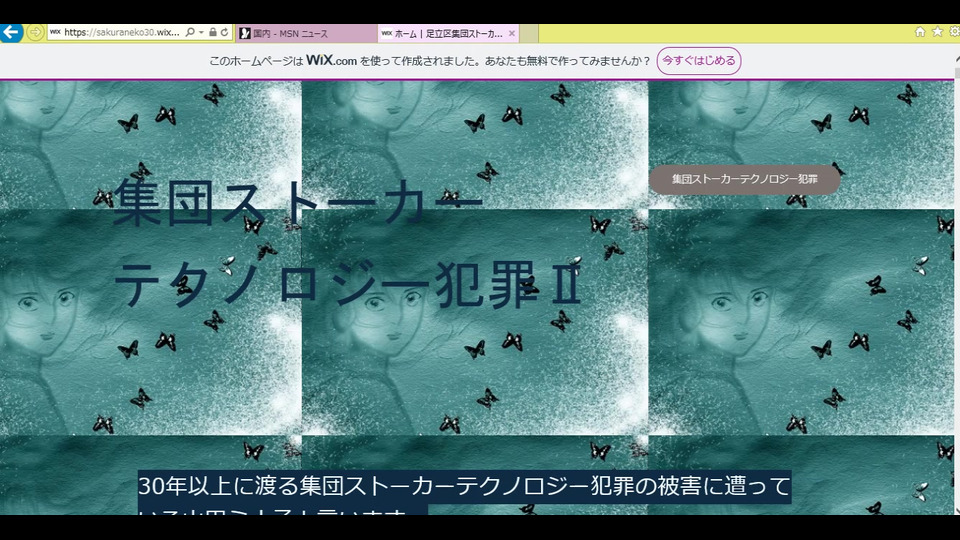Image resolution: width=960 pixels, height=540 pixels.
Task: Click the WiX.com logo link in banner
Action: click(331, 60)
